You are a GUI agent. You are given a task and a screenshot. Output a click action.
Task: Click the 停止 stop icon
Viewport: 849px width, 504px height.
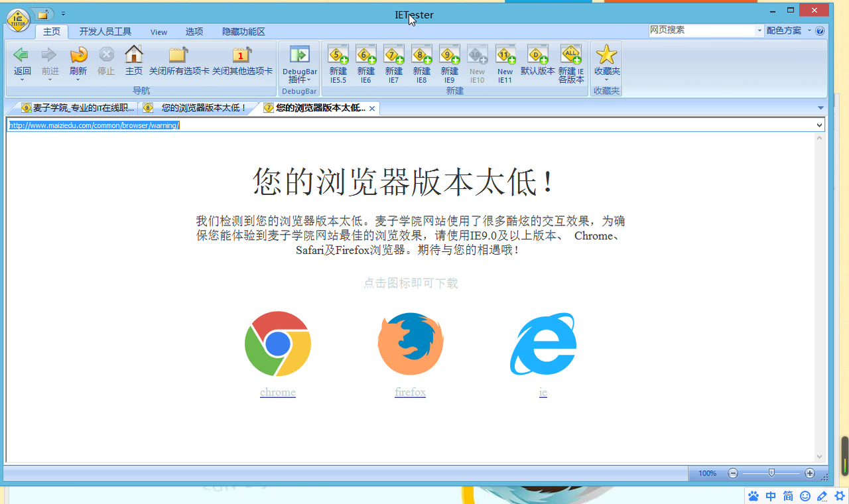(106, 54)
